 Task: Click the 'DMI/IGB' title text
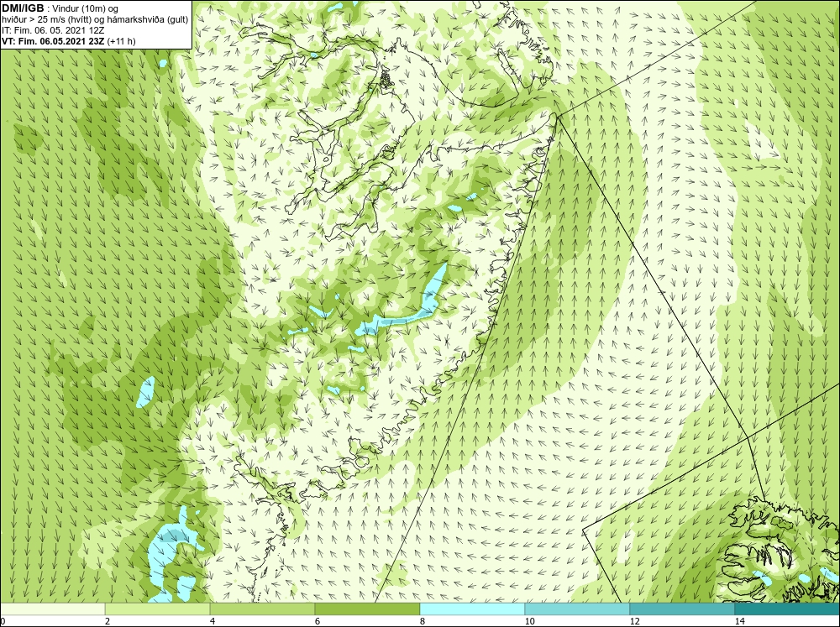click(x=23, y=8)
